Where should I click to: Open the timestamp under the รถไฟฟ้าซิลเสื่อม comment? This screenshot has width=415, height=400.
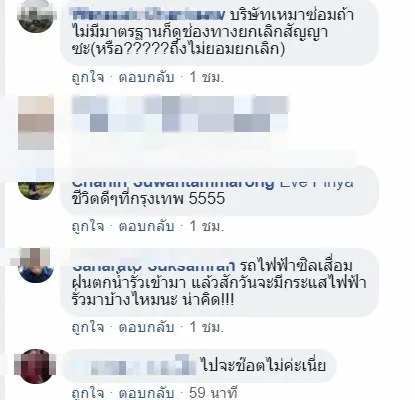206,327
